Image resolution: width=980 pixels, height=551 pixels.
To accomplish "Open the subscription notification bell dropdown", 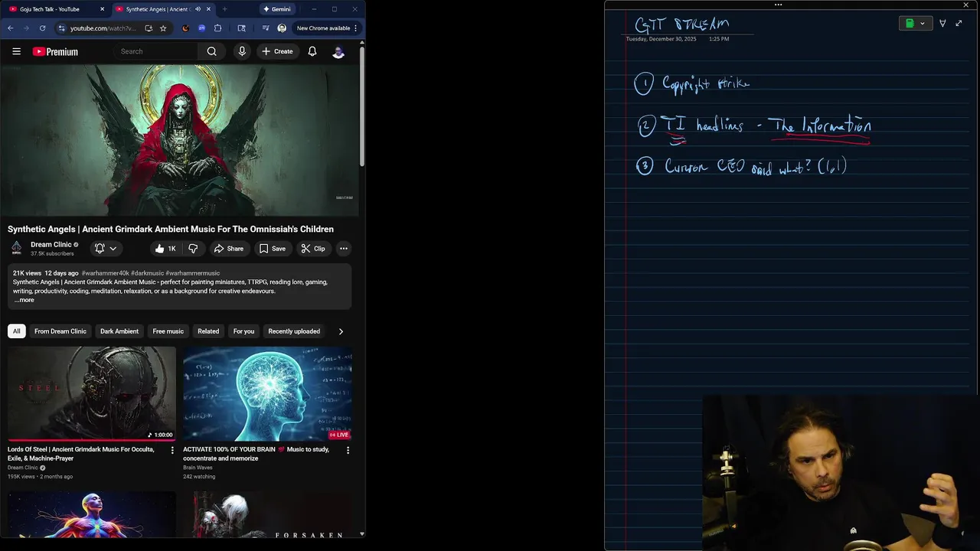I will click(106, 249).
